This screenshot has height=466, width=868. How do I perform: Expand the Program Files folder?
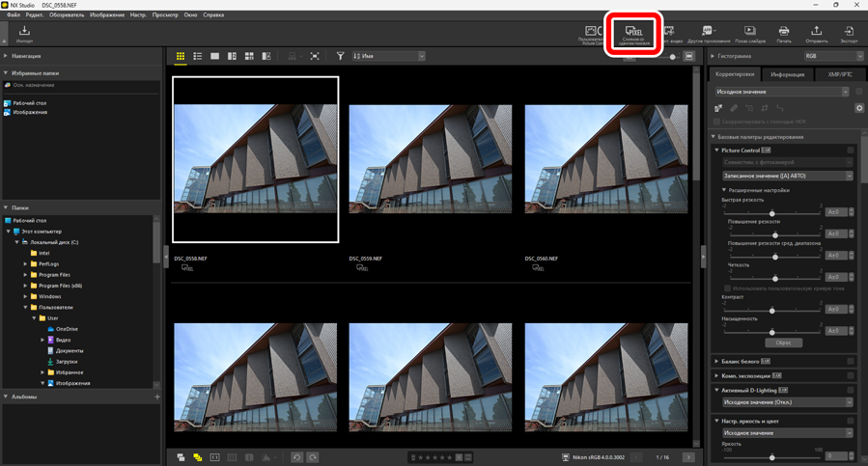point(26,275)
